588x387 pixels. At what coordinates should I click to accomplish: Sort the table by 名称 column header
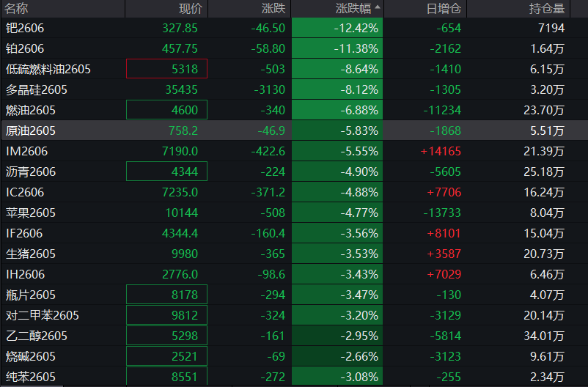click(x=17, y=9)
